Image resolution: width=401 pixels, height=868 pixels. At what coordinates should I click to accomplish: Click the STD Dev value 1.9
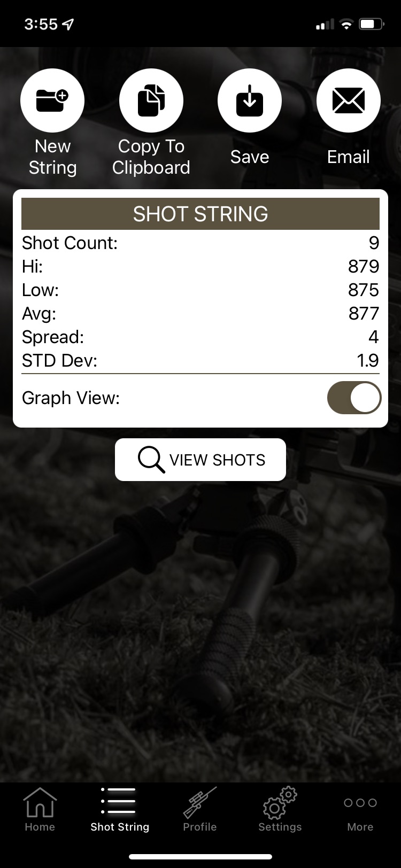(368, 360)
